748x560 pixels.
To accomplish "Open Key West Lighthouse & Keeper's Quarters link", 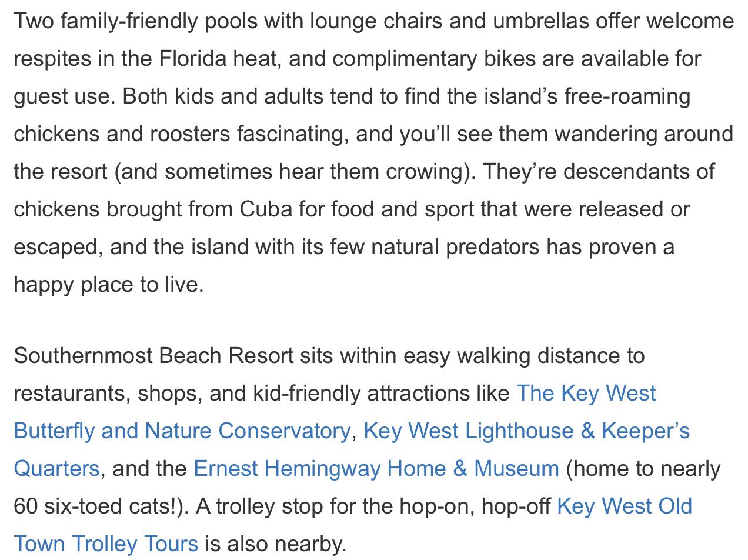I will point(526,431).
